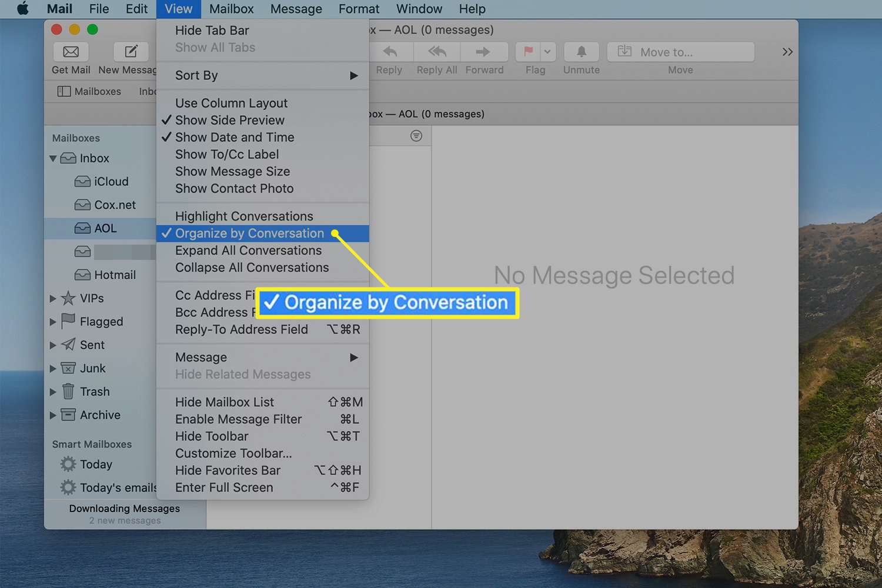Open the Sort By submenu

263,75
